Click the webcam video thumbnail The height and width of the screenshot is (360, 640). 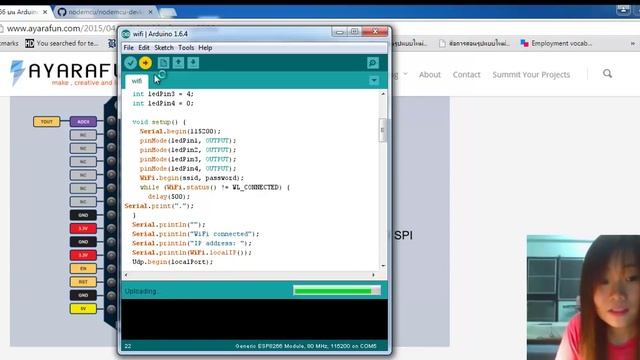pos(583,298)
